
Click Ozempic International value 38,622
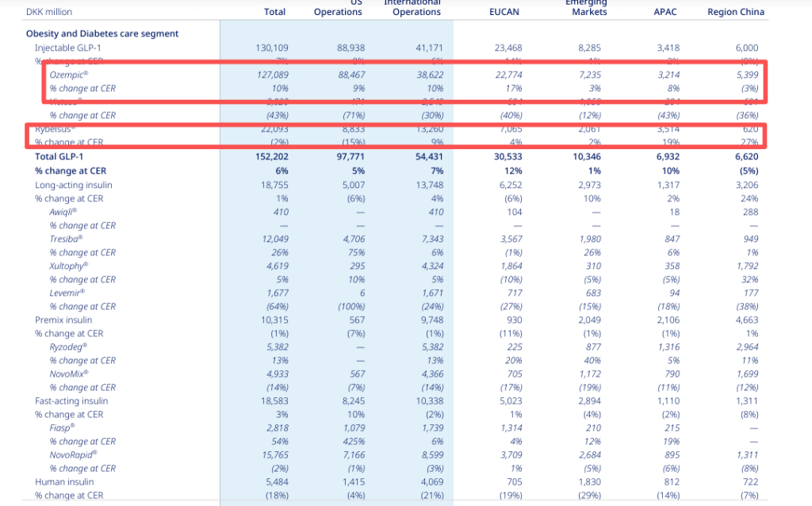click(430, 75)
